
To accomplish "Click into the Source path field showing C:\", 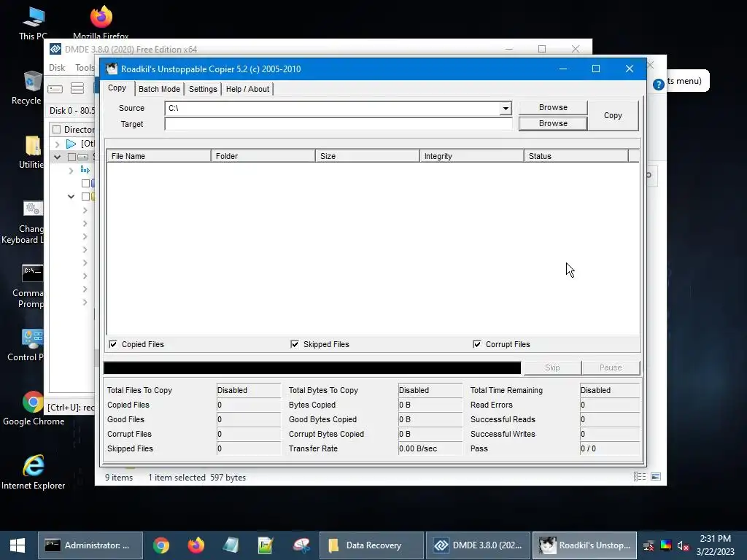I will [x=333, y=109].
